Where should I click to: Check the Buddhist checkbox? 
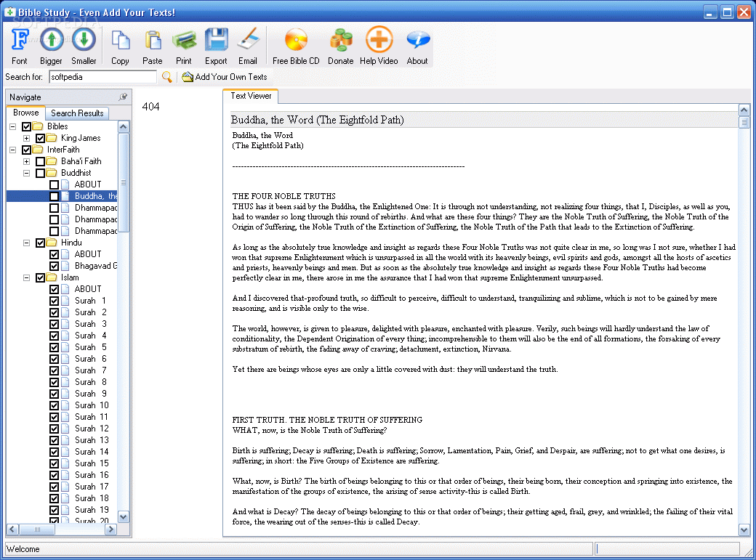41,173
